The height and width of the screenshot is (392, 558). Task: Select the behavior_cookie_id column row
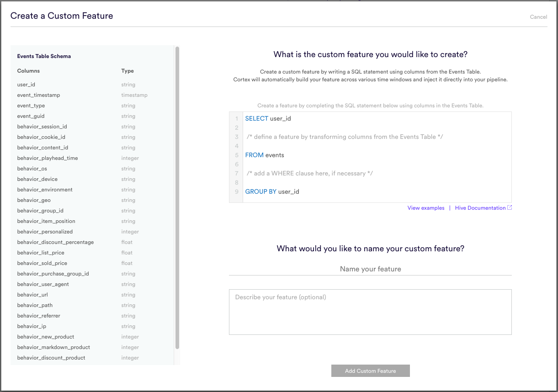pos(92,137)
